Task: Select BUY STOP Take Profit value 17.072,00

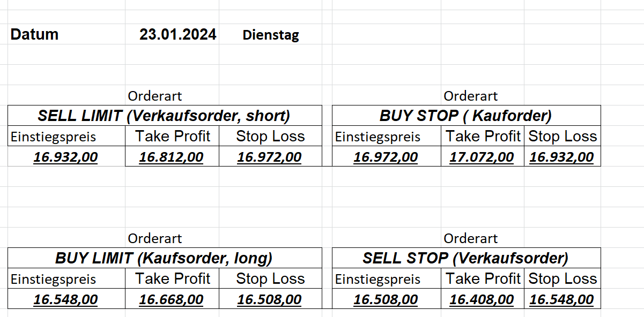Action: point(482,157)
